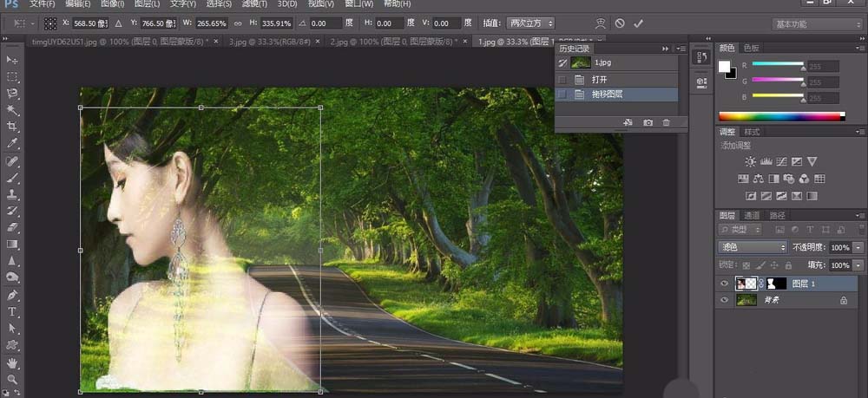Select the Eyedropper tool

pyautogui.click(x=12, y=143)
